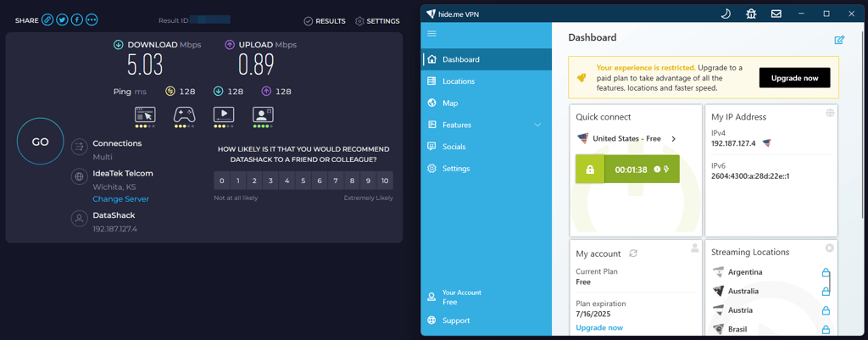Click the gaming controller rating icon
The width and height of the screenshot is (868, 340).
tap(184, 117)
